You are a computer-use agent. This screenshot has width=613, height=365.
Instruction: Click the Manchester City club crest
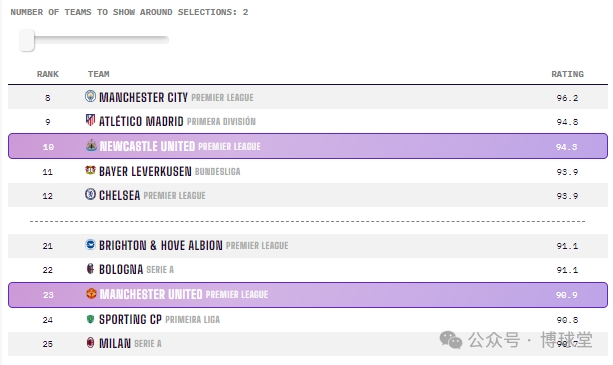pyautogui.click(x=90, y=96)
